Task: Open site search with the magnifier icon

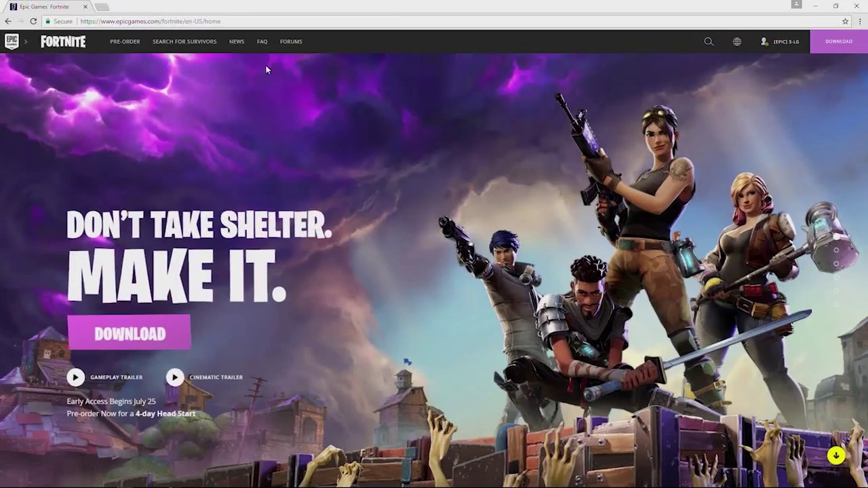Action: tap(709, 41)
